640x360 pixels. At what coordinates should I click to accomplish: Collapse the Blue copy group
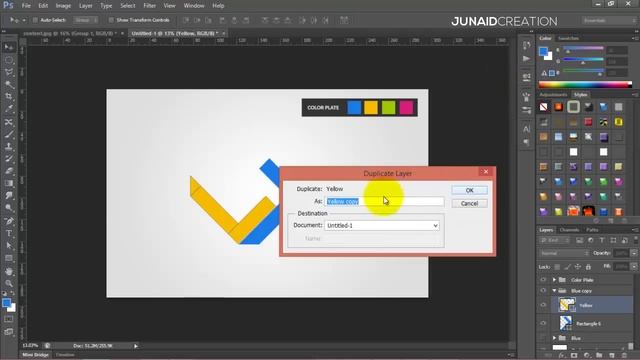click(x=554, y=291)
